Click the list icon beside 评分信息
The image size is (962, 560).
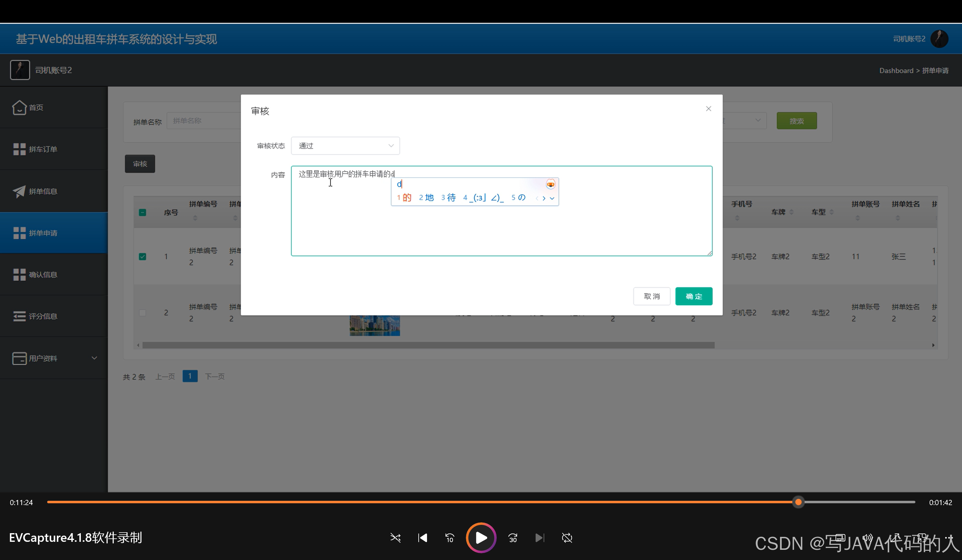pyautogui.click(x=19, y=316)
